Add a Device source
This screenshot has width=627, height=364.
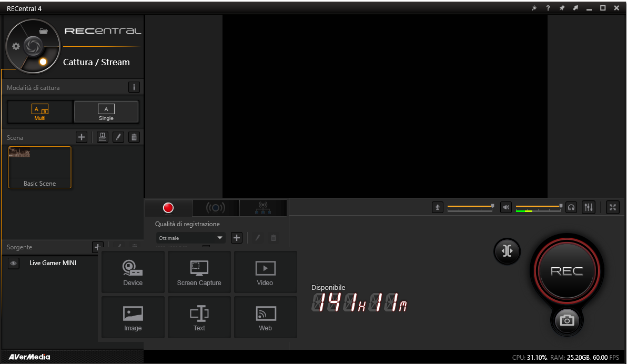133,272
